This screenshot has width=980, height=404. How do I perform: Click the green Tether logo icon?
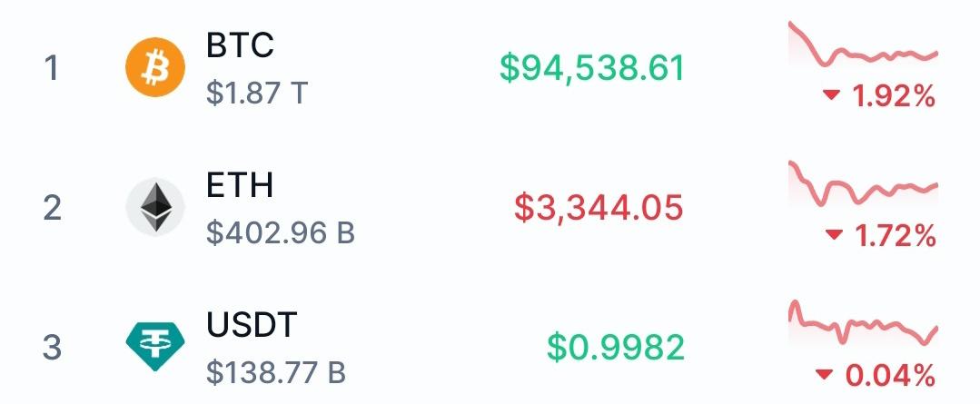[x=155, y=347]
